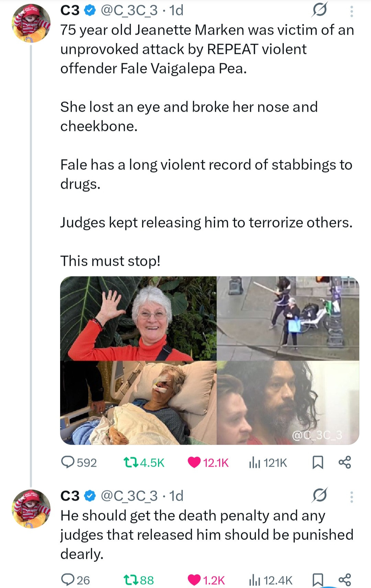
Task: Open the hospital bed photo
Action: click(x=138, y=403)
